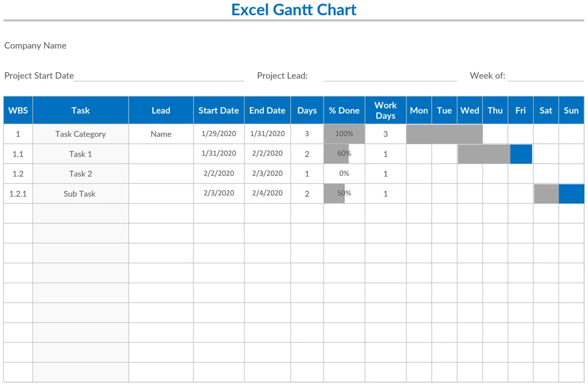This screenshot has width=588, height=386.
Task: Select the End Date column header
Action: [267, 110]
